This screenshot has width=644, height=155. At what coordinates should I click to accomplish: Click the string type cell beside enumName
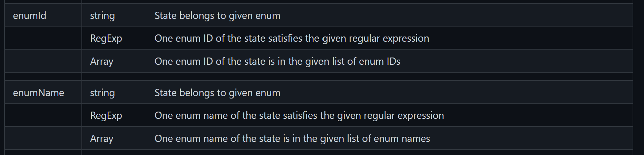[102, 93]
